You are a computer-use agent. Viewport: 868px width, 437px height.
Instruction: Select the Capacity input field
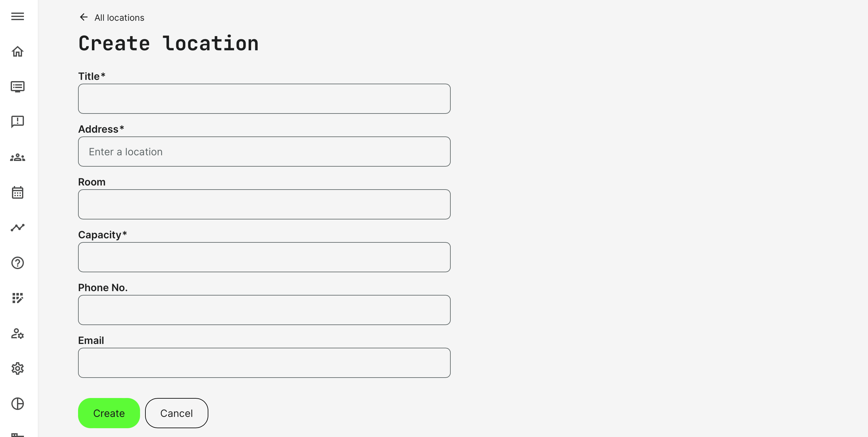tap(264, 257)
